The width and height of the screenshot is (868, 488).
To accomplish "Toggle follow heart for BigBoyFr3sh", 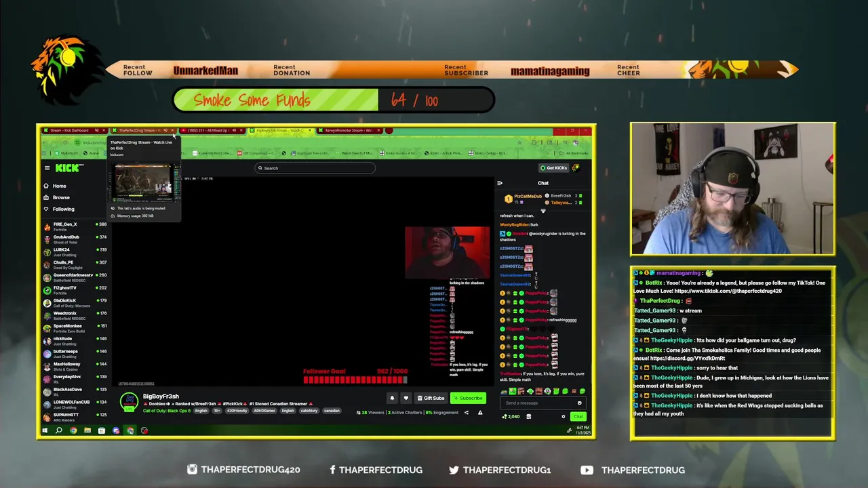I will pyautogui.click(x=406, y=398).
